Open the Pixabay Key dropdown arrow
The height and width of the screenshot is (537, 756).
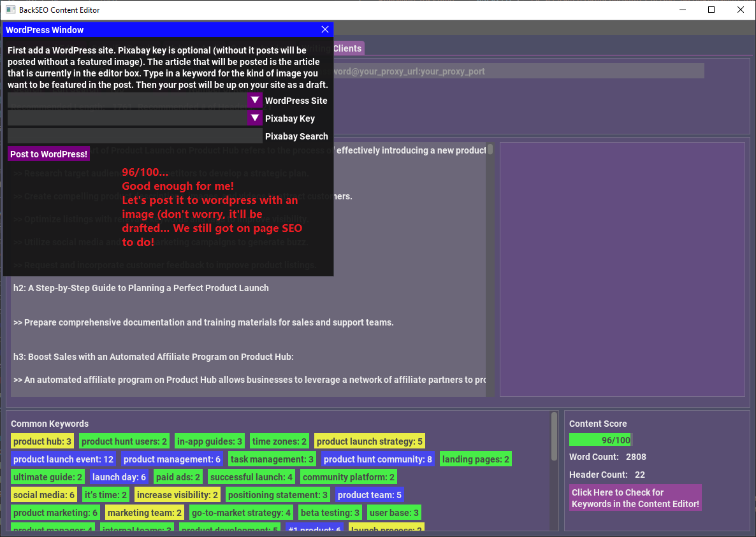[255, 118]
